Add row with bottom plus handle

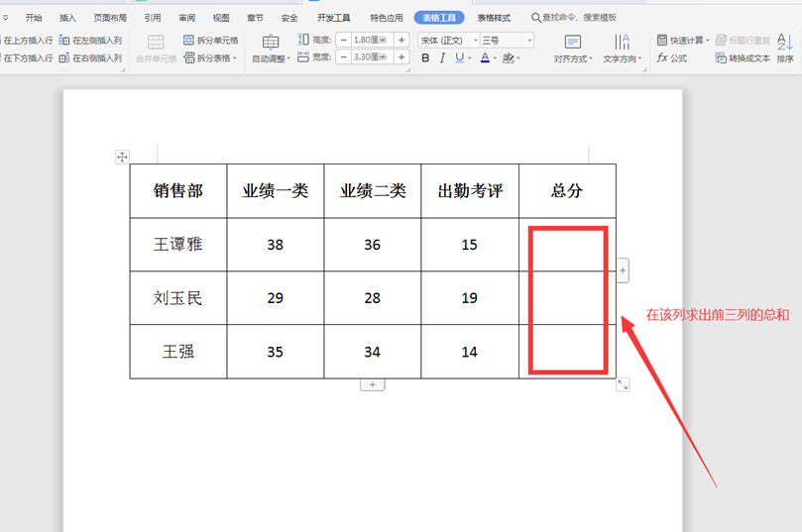[x=373, y=384]
